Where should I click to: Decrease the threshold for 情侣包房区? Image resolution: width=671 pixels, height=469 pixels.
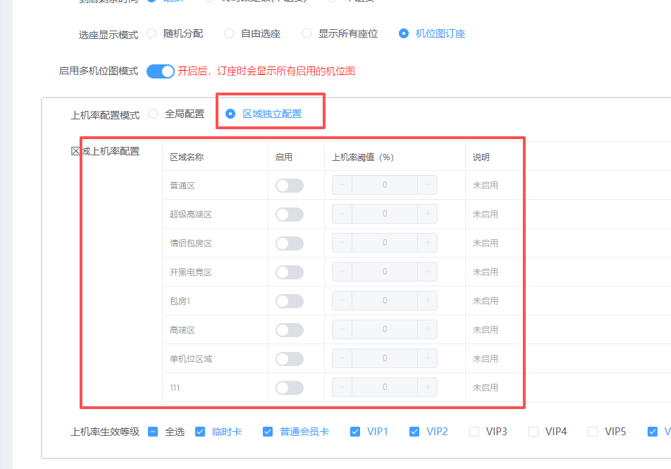342,243
